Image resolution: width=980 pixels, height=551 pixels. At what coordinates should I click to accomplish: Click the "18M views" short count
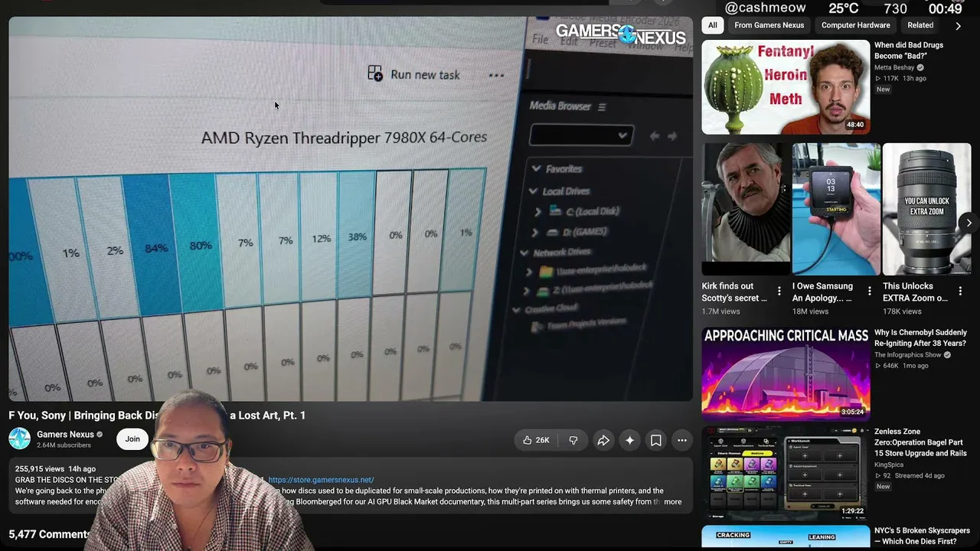tap(811, 311)
